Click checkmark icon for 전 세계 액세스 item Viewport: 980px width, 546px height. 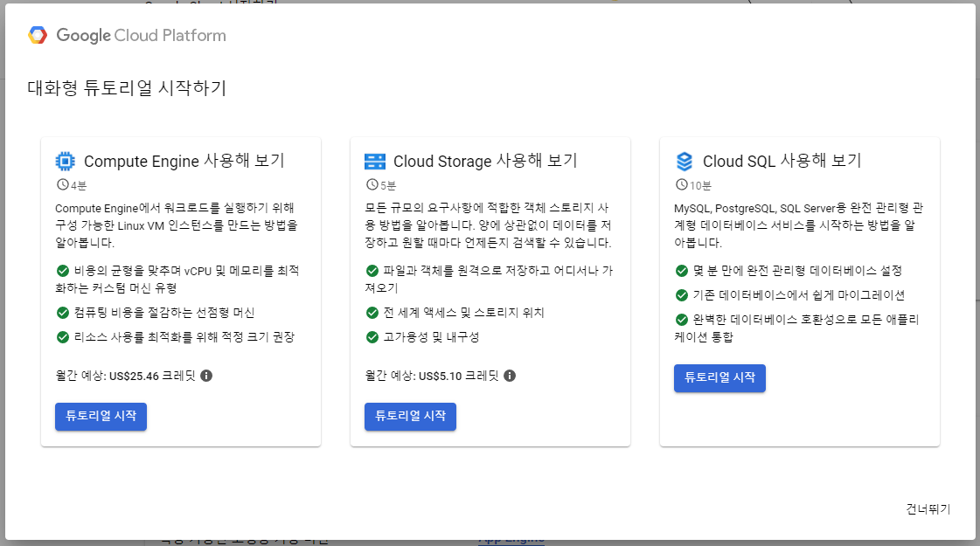pos(372,313)
